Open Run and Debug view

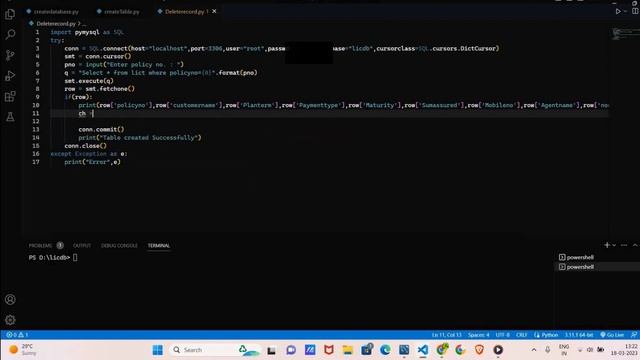tap(10, 76)
